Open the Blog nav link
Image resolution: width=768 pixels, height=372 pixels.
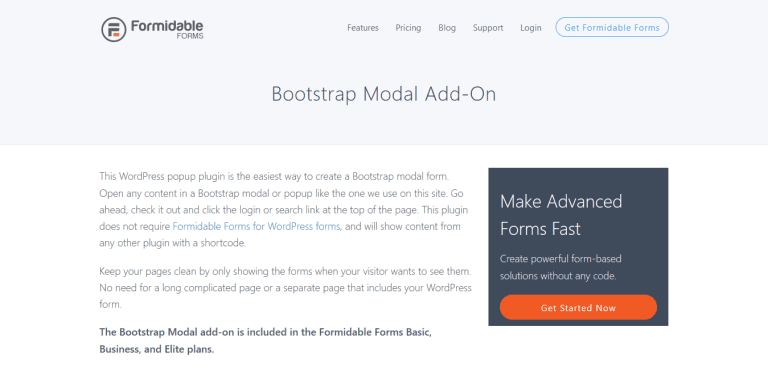point(447,28)
